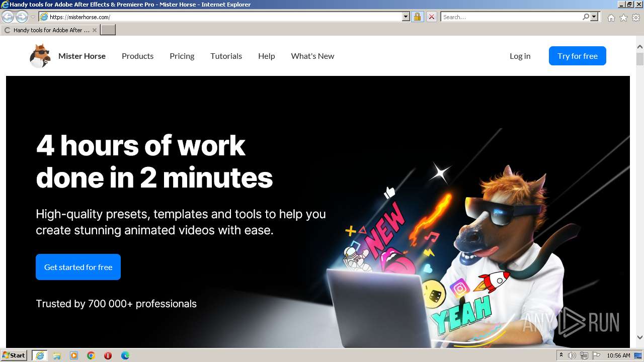Image resolution: width=644 pixels, height=362 pixels.
Task: Click the Mister Horse brand name link
Action: (x=82, y=56)
